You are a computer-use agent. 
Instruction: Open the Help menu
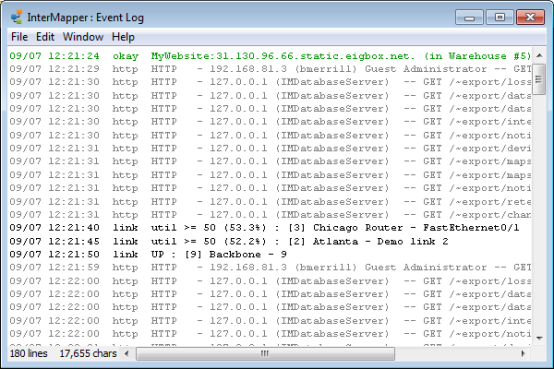123,37
